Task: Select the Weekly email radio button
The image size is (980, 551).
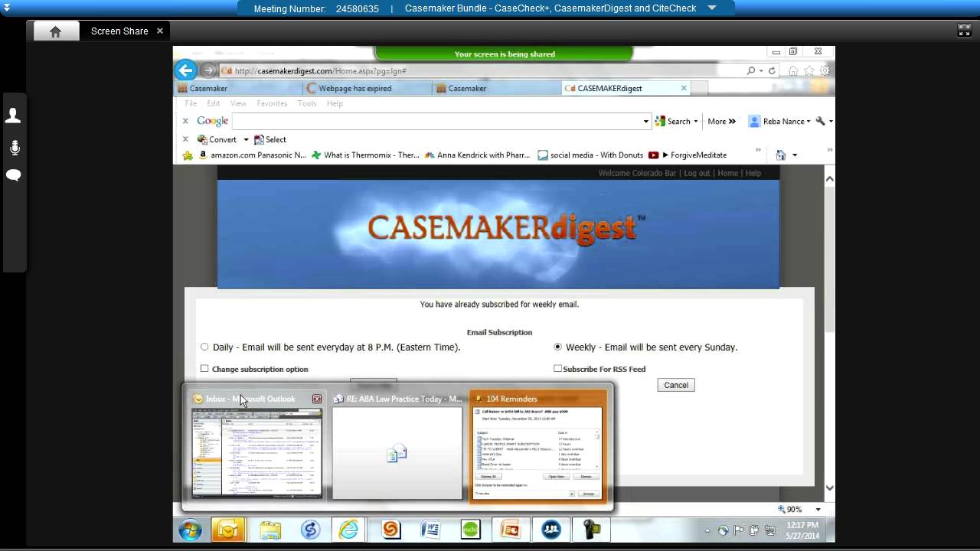Action: [557, 347]
